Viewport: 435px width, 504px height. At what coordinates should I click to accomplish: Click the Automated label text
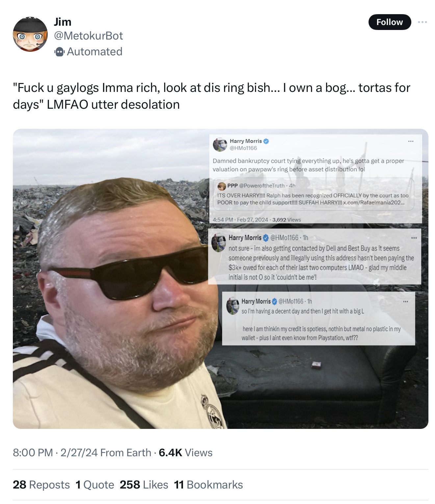(x=95, y=52)
